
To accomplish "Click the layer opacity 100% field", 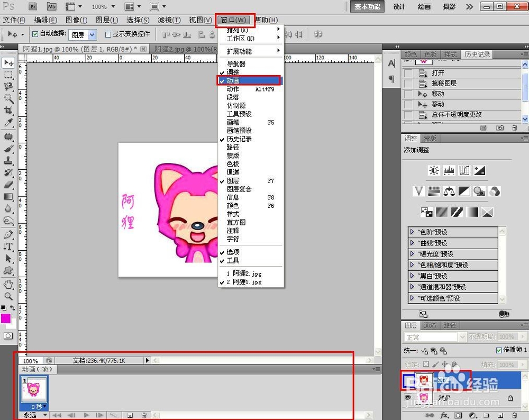I will (x=507, y=336).
